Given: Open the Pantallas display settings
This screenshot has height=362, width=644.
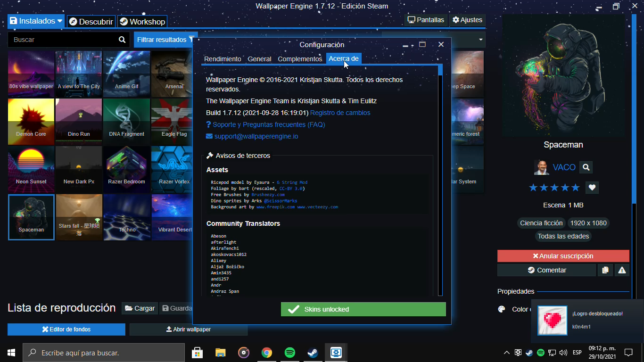Looking at the screenshot, I should click(426, 20).
